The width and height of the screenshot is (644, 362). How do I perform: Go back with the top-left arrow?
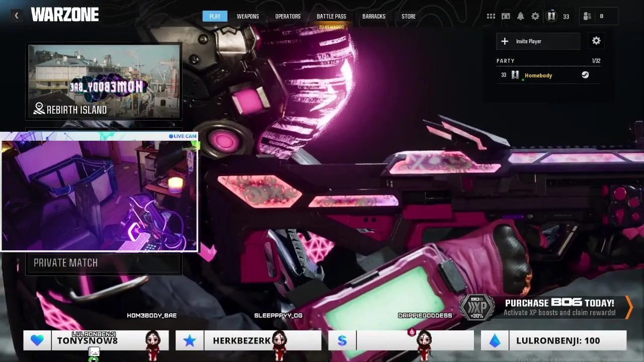(16, 16)
